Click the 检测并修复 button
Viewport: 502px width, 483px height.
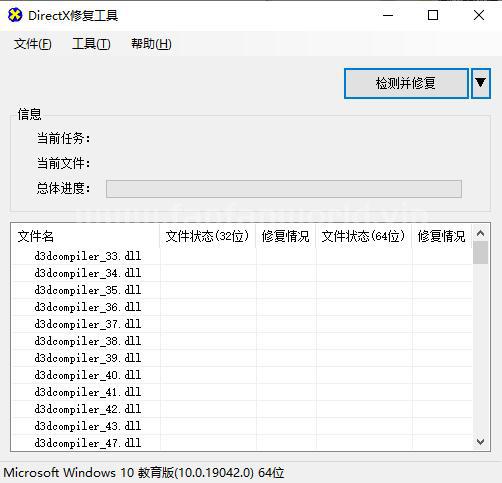click(406, 83)
